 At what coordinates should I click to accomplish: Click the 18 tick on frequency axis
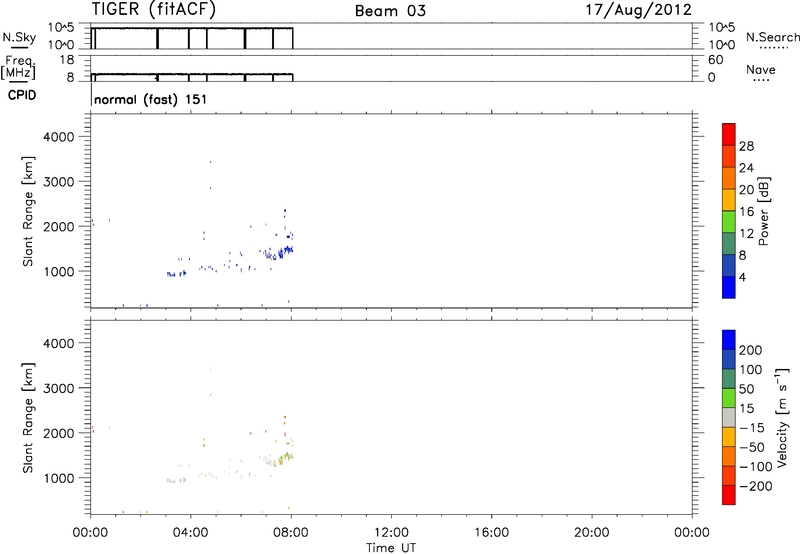point(67,60)
